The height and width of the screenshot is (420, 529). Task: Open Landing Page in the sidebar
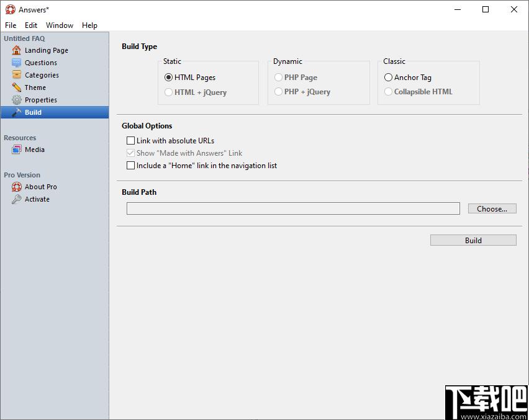(55, 50)
